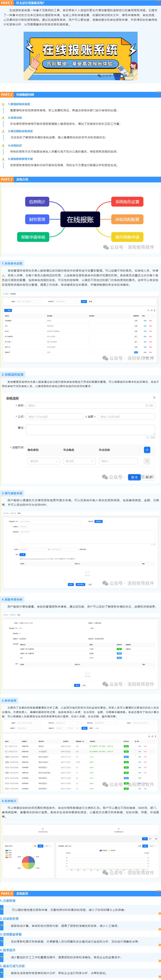Toggle 全部 on the pie chart card
161x980 pixels.
[35, 846]
